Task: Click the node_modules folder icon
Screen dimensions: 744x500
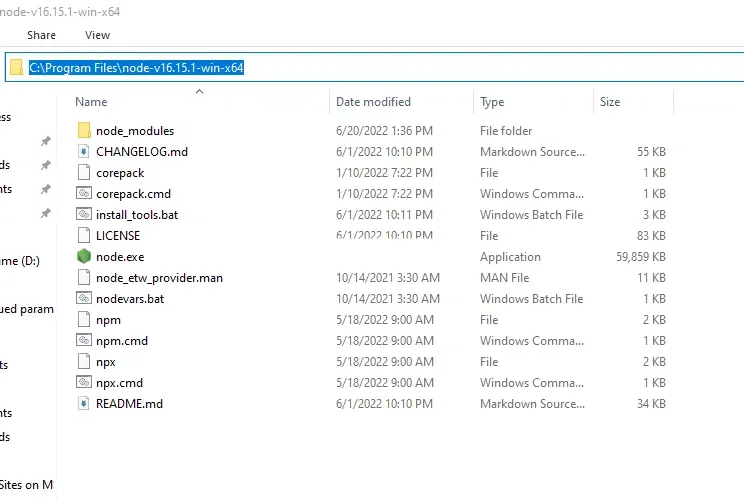Action: [x=84, y=130]
